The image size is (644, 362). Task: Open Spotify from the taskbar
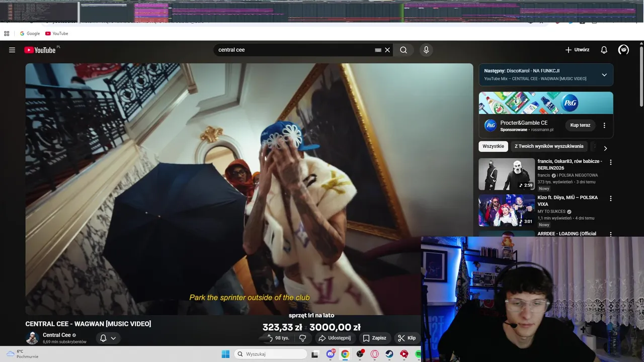tap(418, 354)
